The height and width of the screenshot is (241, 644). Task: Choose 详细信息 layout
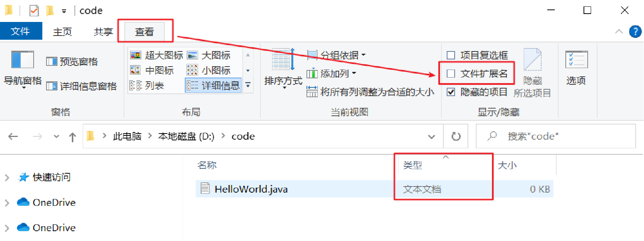214,86
